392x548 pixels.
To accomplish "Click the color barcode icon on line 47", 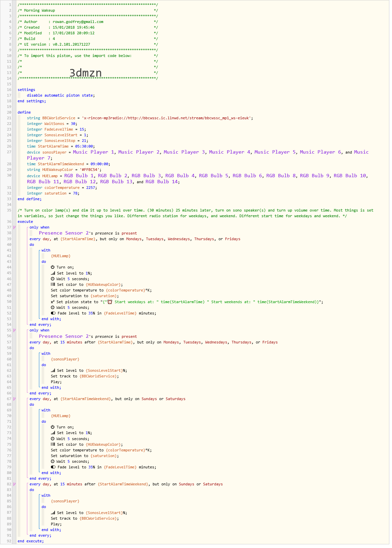I will [x=53, y=284].
